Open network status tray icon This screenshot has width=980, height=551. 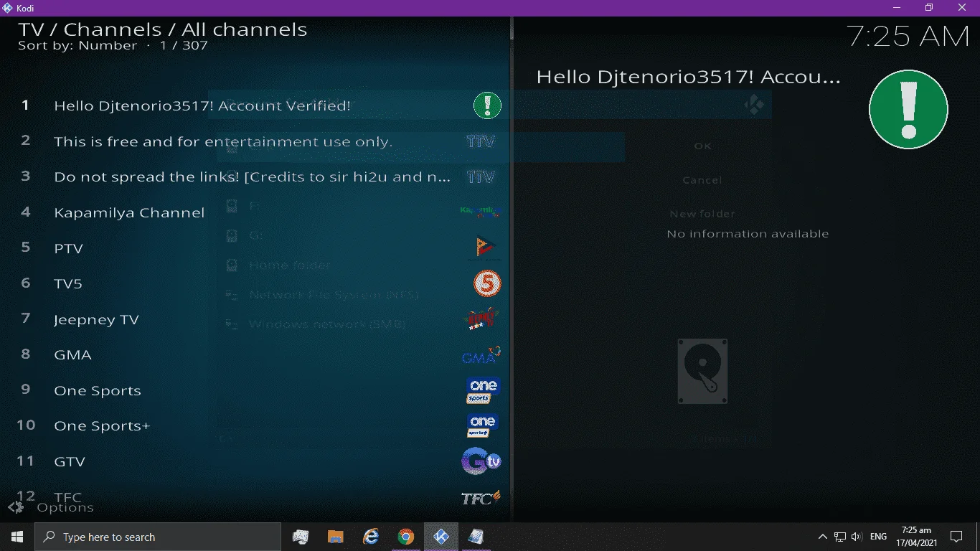pos(839,537)
